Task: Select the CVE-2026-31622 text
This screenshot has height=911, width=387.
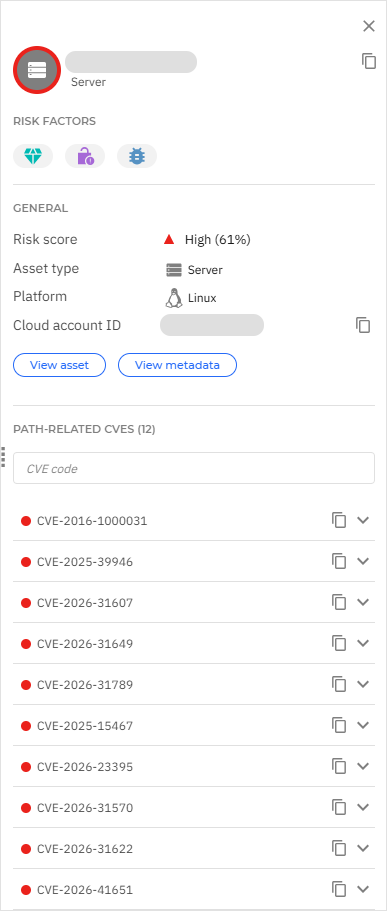Action: (x=85, y=849)
